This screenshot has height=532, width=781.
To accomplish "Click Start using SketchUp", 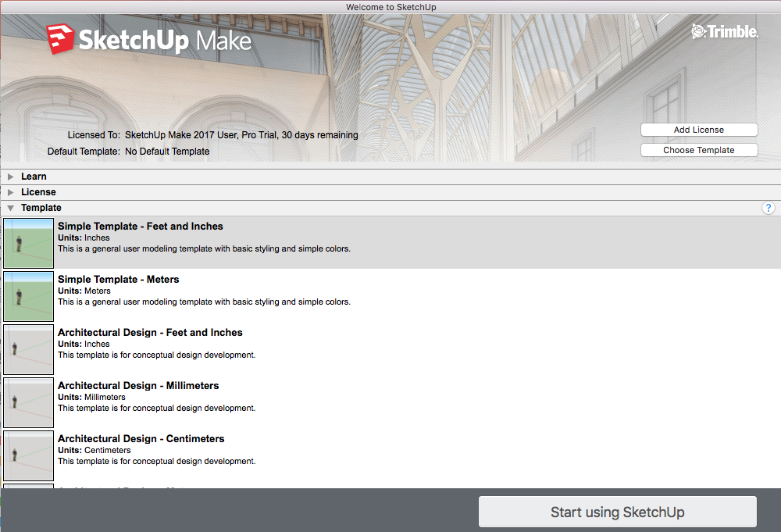I will pos(617,512).
